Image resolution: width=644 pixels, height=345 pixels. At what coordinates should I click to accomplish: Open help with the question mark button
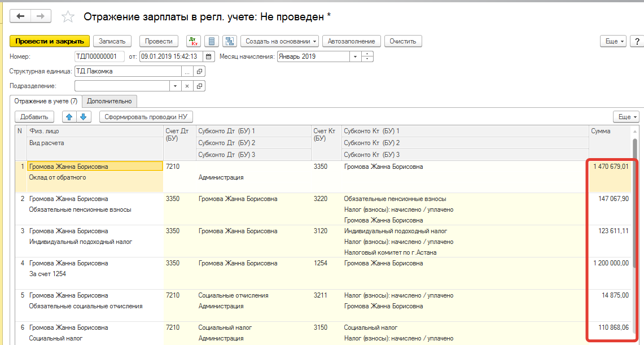click(637, 41)
